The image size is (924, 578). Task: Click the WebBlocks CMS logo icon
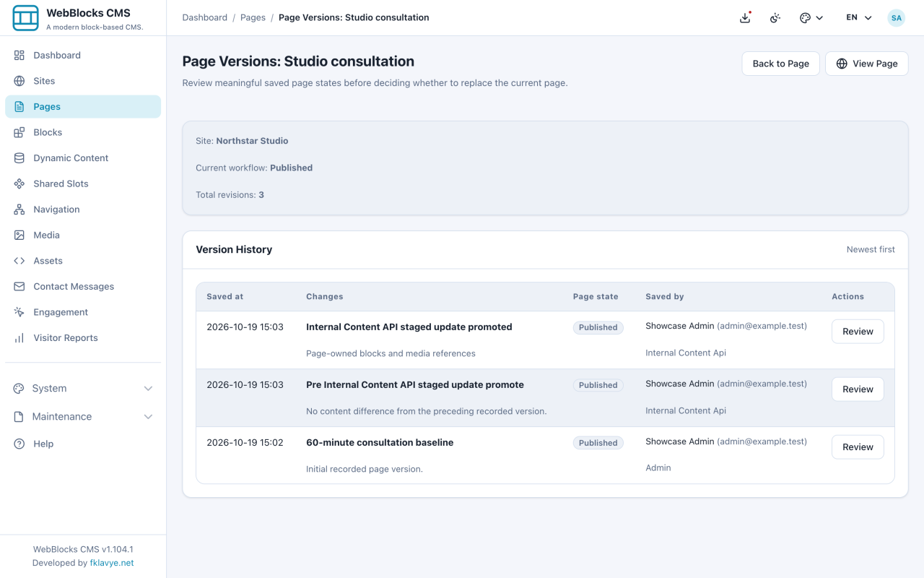coord(26,18)
